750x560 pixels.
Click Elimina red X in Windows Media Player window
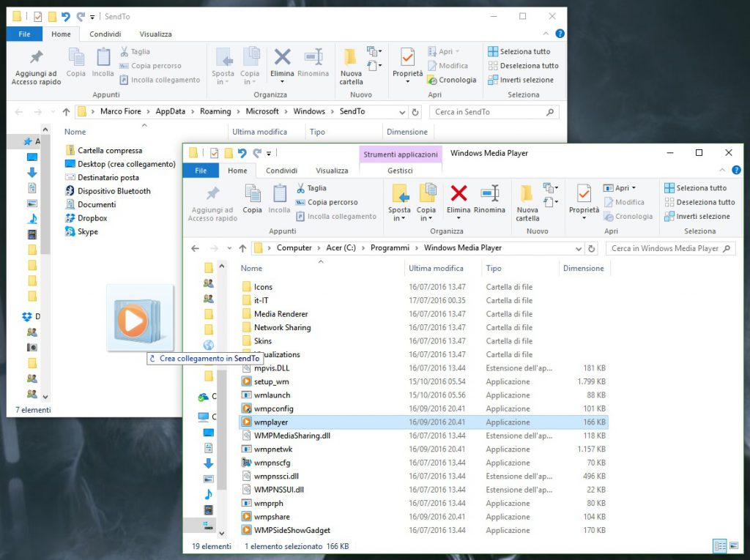(x=458, y=194)
